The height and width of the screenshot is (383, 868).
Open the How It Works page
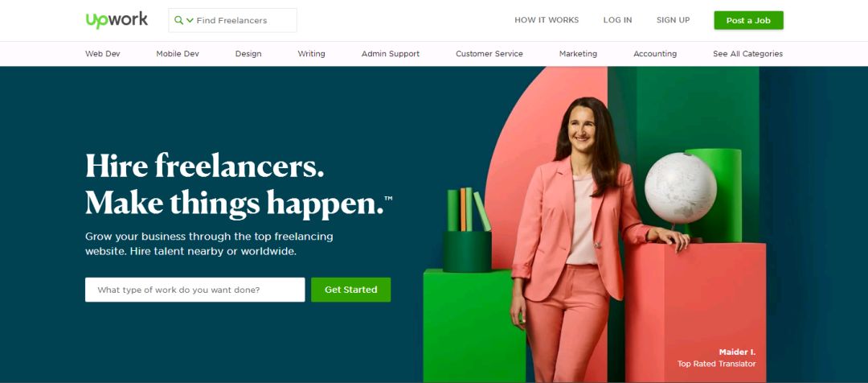click(547, 20)
